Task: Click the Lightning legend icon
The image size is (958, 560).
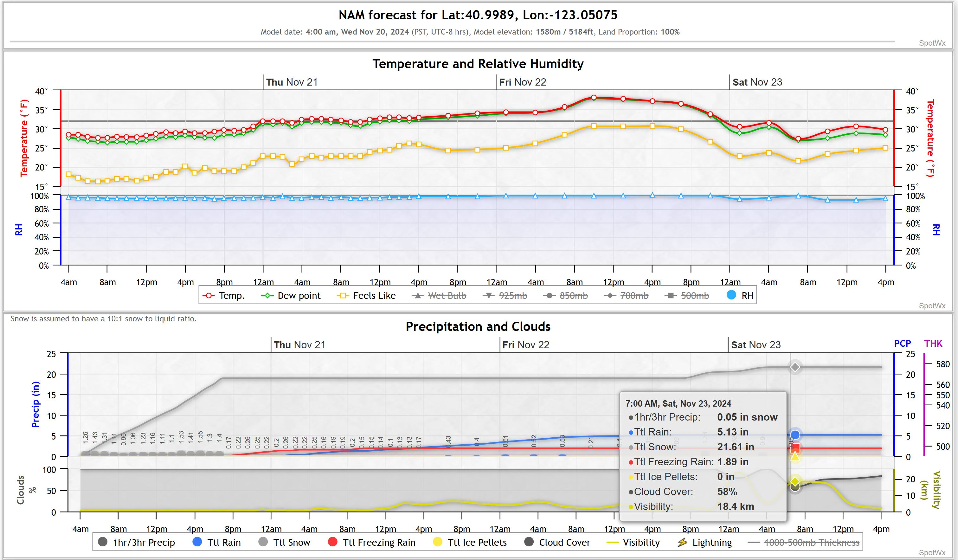Action: pos(682,542)
